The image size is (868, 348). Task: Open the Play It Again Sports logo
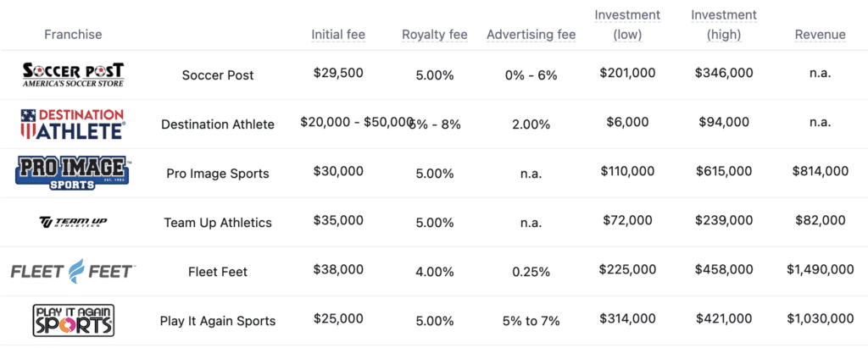point(73,320)
